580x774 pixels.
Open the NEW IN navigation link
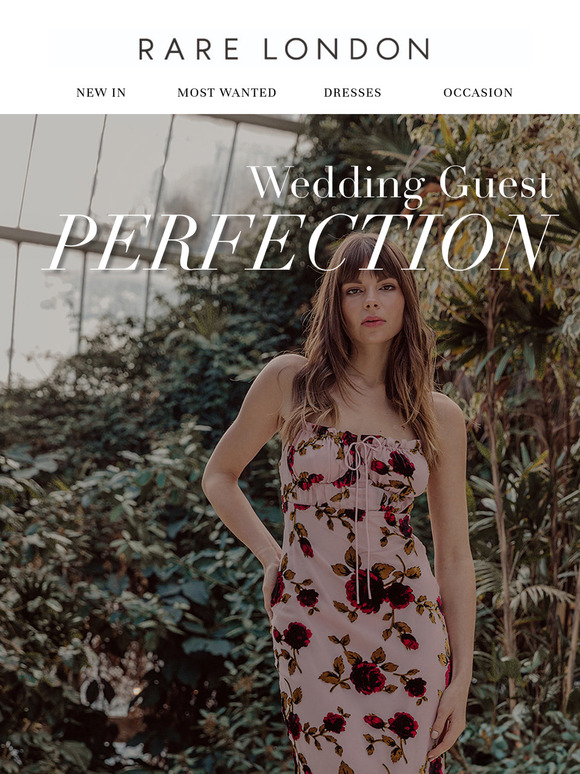(x=101, y=92)
